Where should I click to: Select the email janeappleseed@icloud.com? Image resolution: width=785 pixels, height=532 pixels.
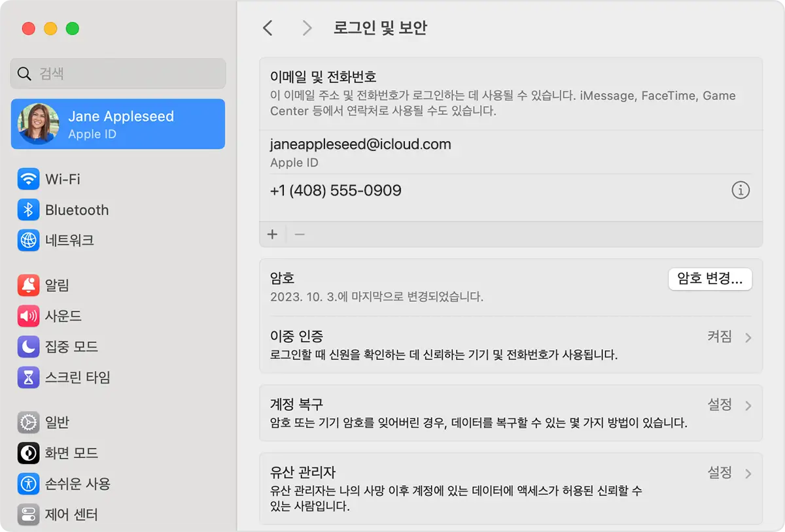(x=360, y=144)
